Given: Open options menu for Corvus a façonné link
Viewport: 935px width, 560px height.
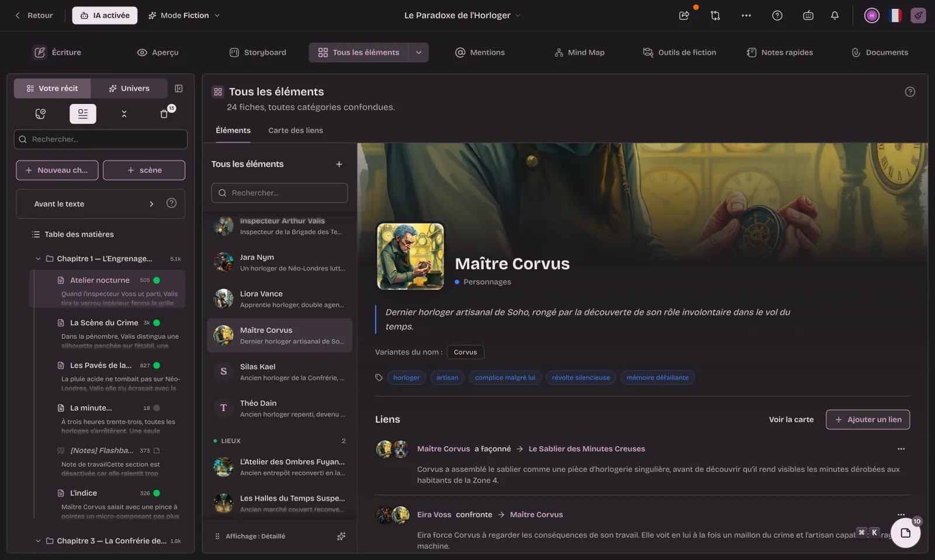Looking at the screenshot, I should point(901,449).
